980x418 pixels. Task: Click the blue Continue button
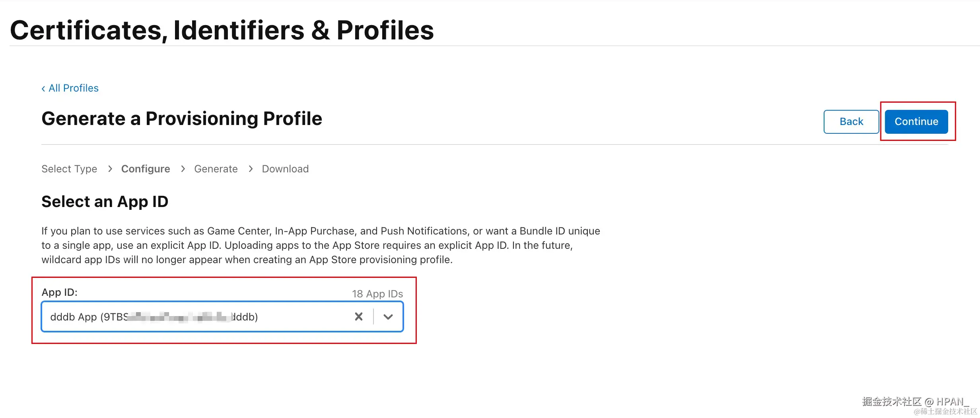coord(916,121)
